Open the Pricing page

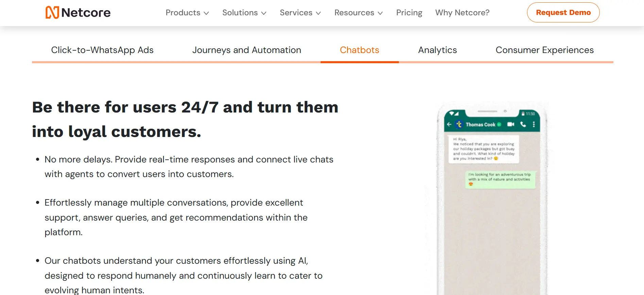409,13
